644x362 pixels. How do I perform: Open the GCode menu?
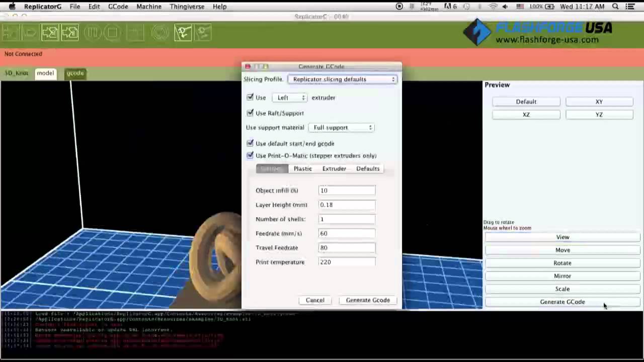[118, 7]
